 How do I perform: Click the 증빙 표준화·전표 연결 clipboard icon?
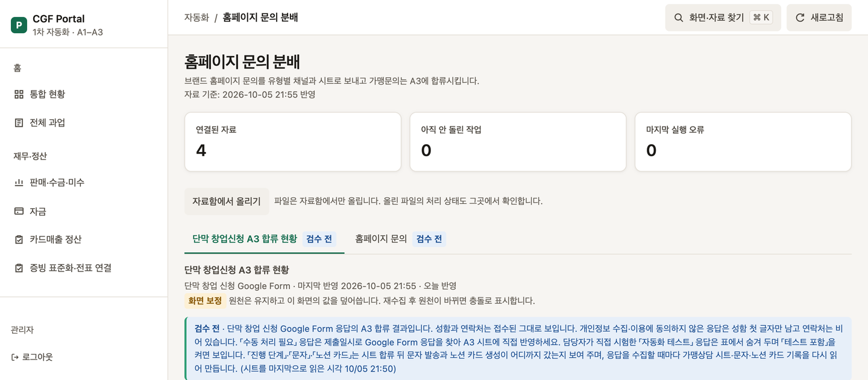tap(19, 268)
